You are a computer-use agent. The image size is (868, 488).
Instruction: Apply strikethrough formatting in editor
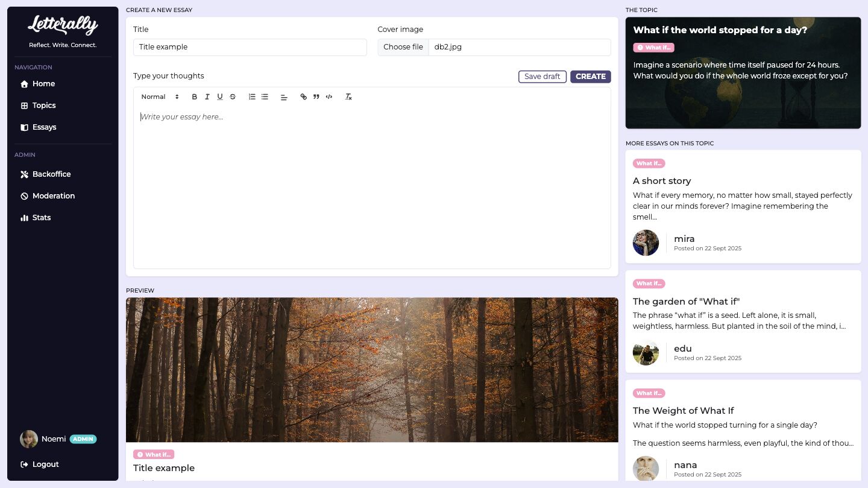pyautogui.click(x=232, y=97)
